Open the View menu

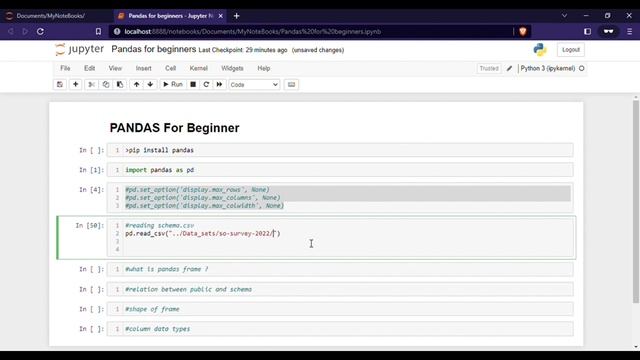point(115,68)
